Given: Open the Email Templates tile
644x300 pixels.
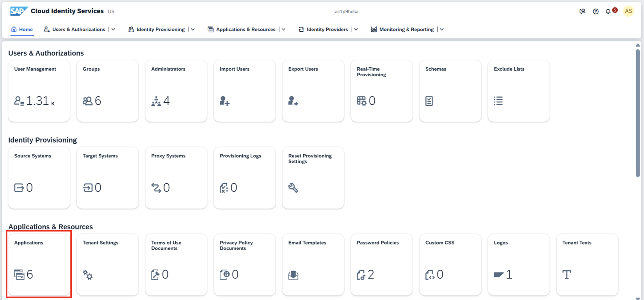Looking at the screenshot, I should tap(313, 264).
